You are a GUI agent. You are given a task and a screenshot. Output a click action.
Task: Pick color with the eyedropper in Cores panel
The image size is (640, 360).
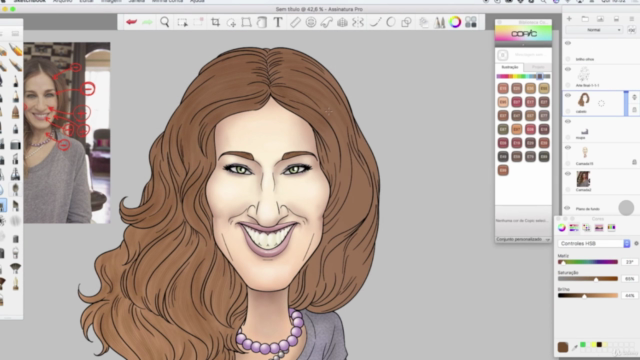pyautogui.click(x=575, y=348)
